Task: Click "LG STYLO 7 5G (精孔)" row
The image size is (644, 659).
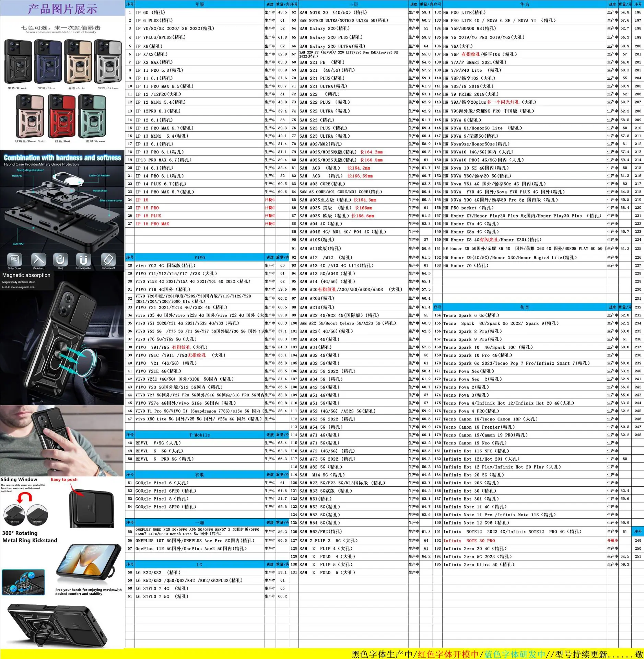Action: 200,597
